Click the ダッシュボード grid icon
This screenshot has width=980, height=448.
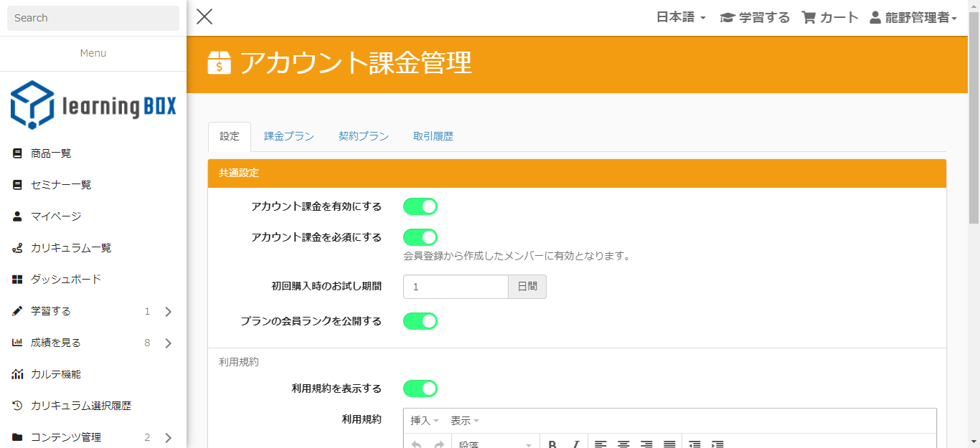coord(17,280)
